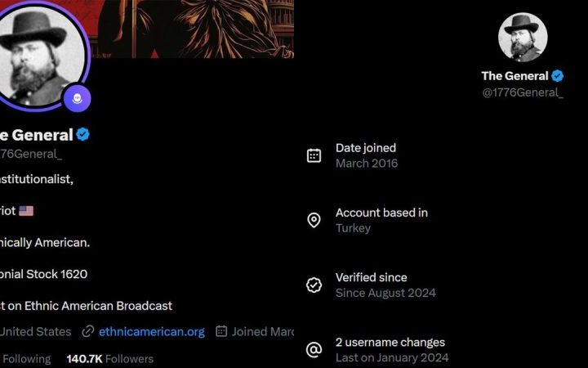Image resolution: width=588 pixels, height=368 pixels.
Task: Open the Following list
Action: [25, 359]
